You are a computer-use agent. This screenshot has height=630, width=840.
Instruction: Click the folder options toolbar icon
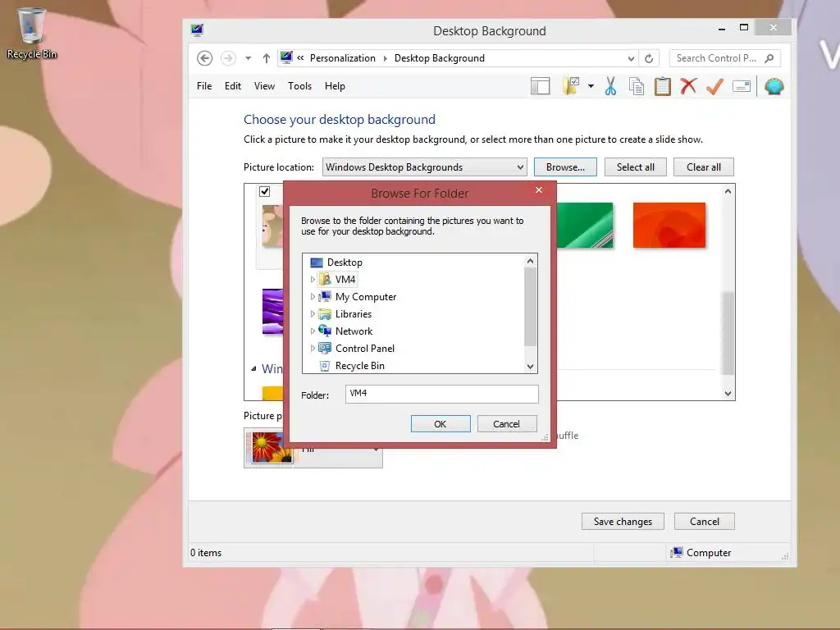tap(571, 86)
